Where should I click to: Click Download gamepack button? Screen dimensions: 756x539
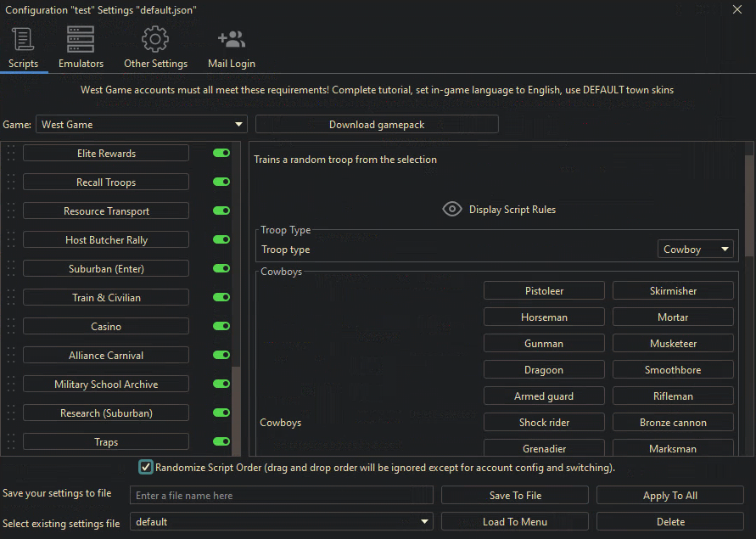click(377, 125)
